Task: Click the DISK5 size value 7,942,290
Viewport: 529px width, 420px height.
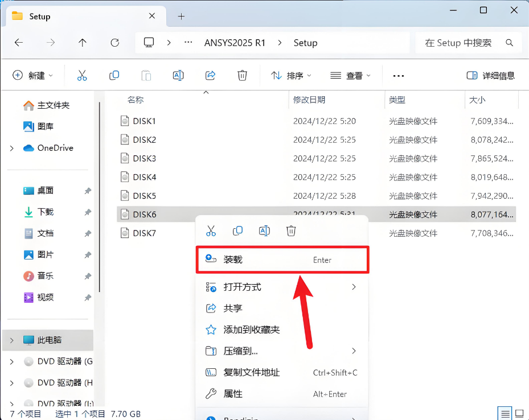Action: (492, 196)
